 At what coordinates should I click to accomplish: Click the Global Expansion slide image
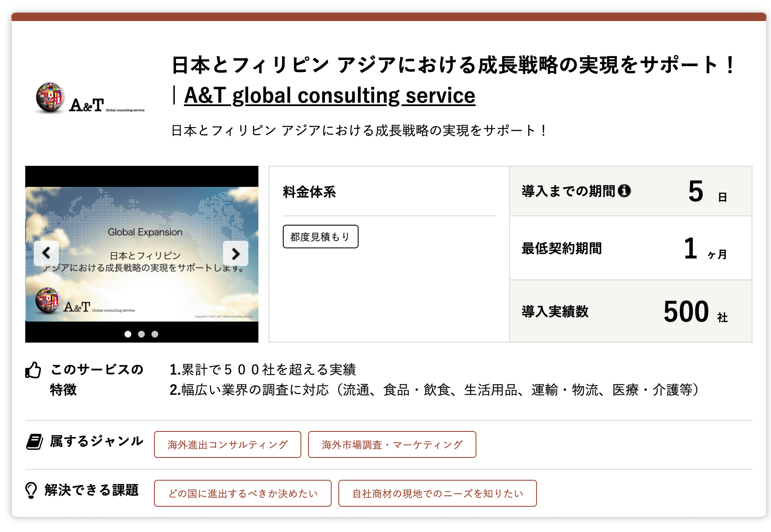142,254
